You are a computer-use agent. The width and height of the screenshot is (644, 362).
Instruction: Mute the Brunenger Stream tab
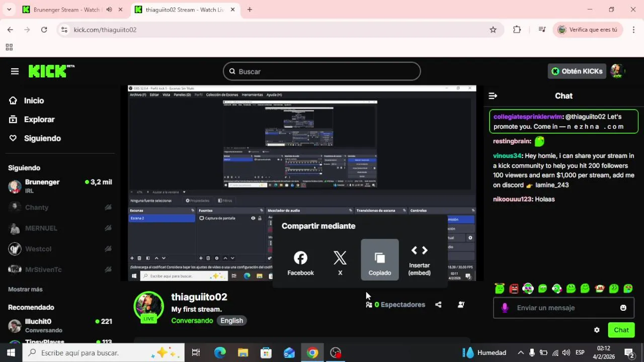[109, 10]
